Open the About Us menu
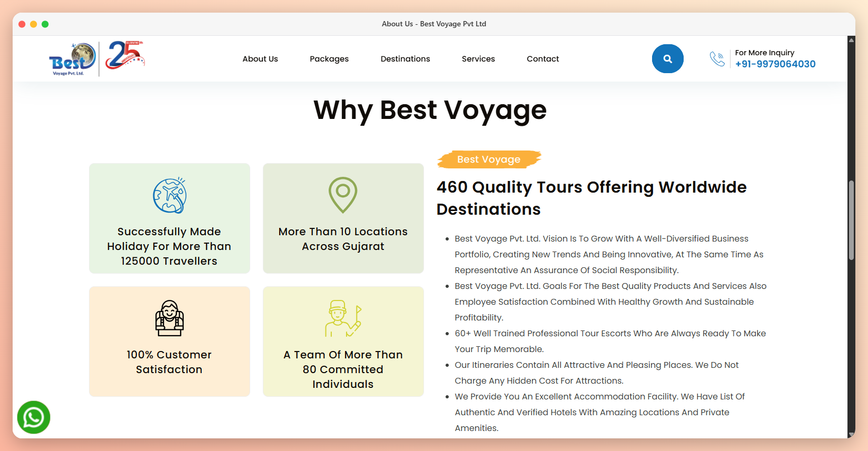This screenshot has height=451, width=868. coord(260,59)
